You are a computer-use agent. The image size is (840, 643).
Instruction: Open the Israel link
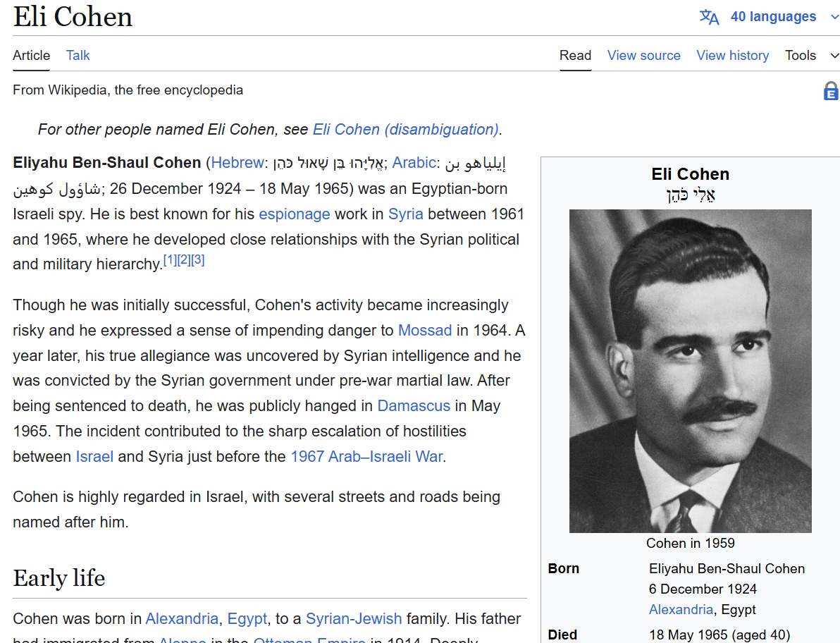[x=94, y=457]
